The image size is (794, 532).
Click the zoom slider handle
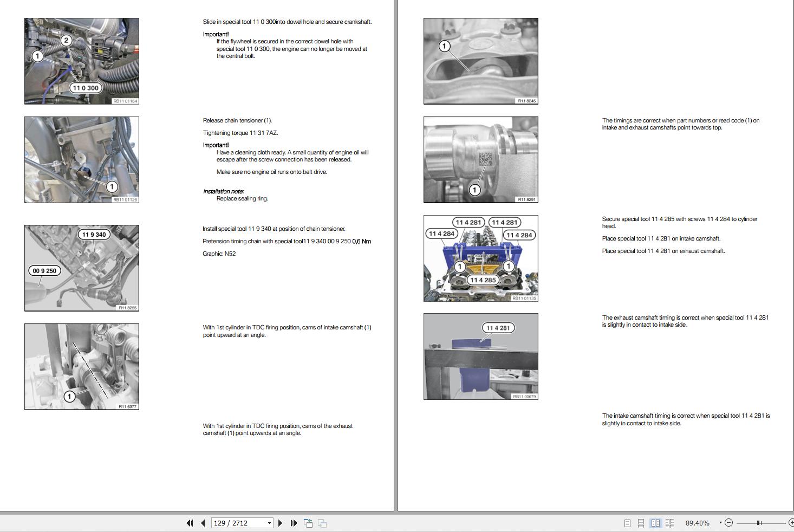click(759, 523)
